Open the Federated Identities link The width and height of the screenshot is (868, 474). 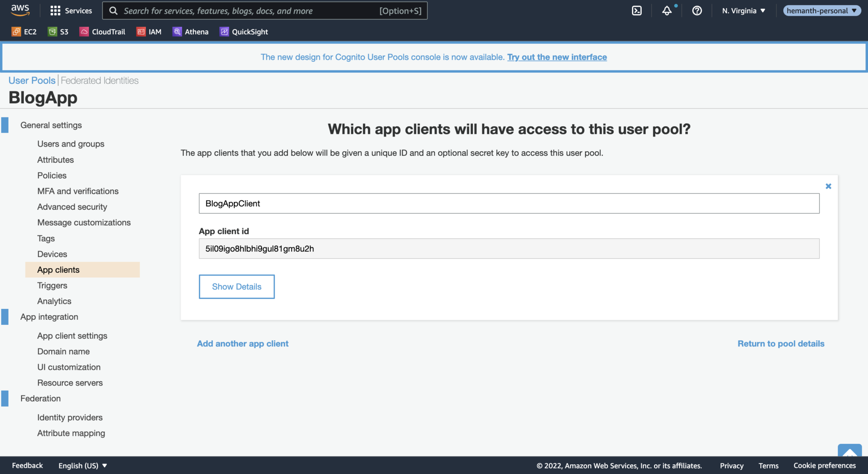(100, 80)
